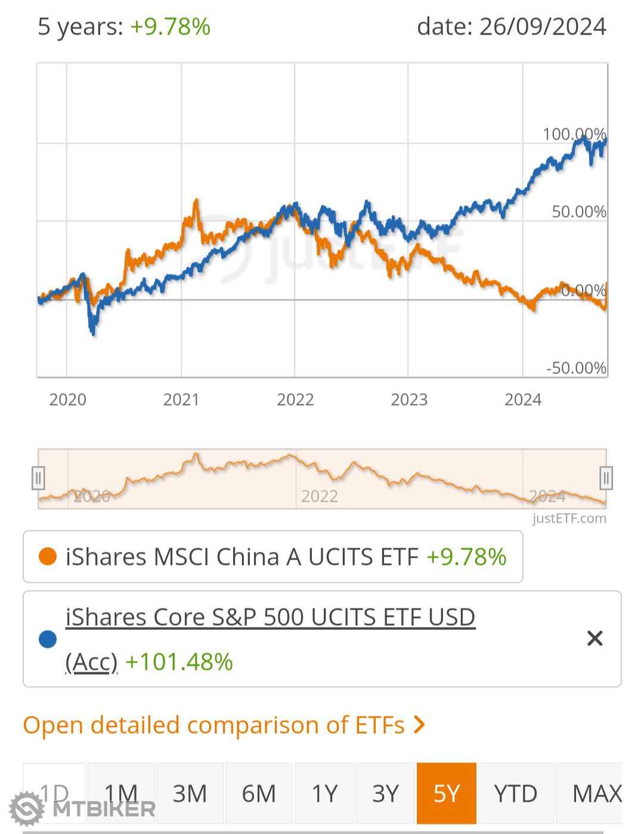This screenshot has width=644, height=834.
Task: Remove iShares Core S&P 500 comparison
Action: (595, 638)
